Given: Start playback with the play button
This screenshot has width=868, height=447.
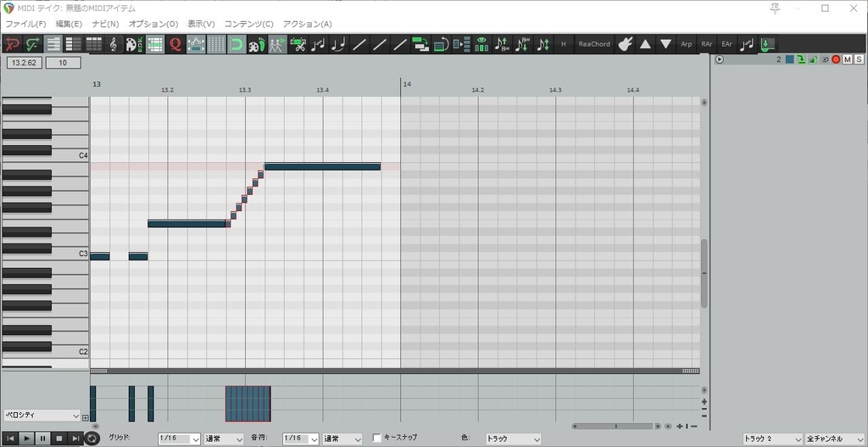Looking at the screenshot, I should point(26,439).
